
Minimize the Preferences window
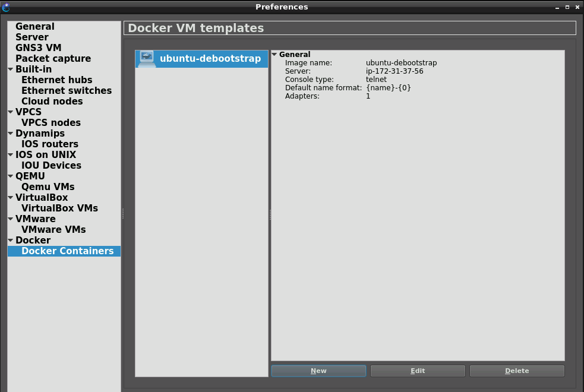point(557,7)
